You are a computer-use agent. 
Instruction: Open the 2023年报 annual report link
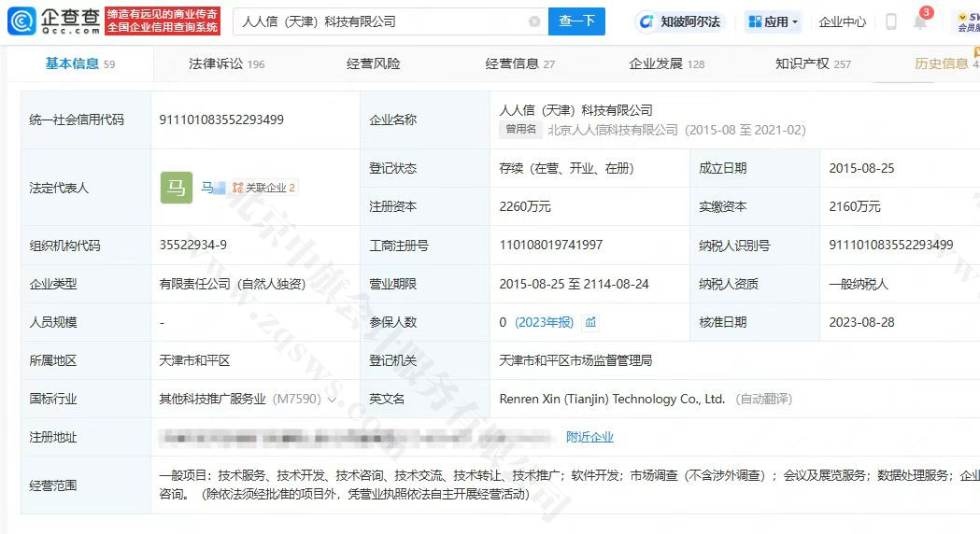point(544,322)
